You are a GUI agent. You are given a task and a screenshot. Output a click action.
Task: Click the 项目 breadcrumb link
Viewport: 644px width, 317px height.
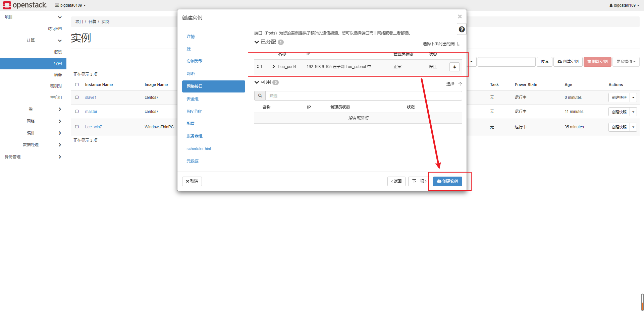click(x=79, y=21)
